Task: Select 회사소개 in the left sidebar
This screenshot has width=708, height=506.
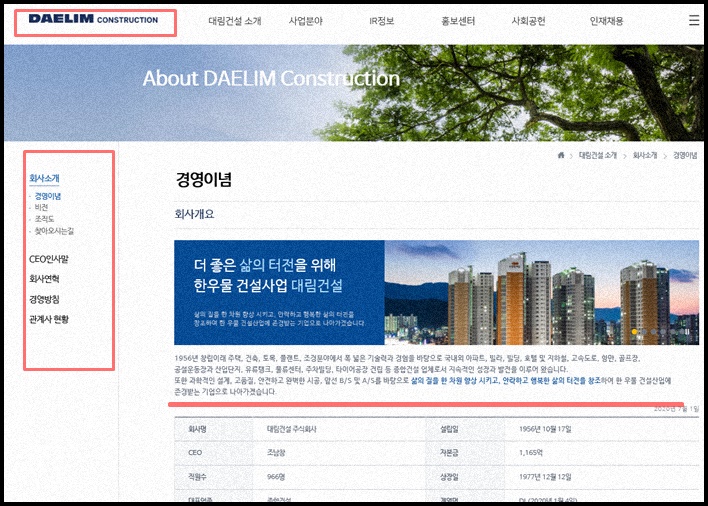Action: click(x=44, y=178)
